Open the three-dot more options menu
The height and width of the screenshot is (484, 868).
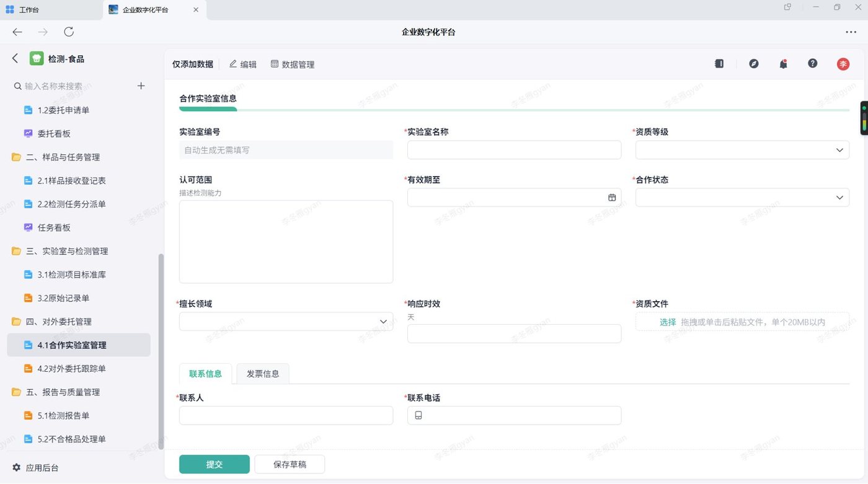(851, 32)
